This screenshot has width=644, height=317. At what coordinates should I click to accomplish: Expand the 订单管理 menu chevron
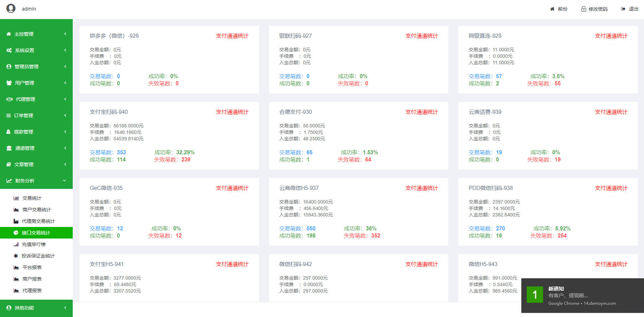tap(65, 116)
